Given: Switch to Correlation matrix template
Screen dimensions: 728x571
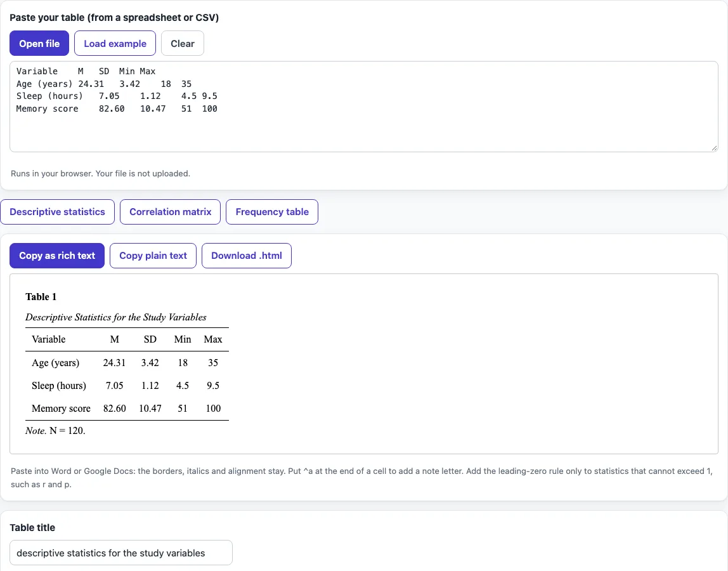Looking at the screenshot, I should (171, 212).
